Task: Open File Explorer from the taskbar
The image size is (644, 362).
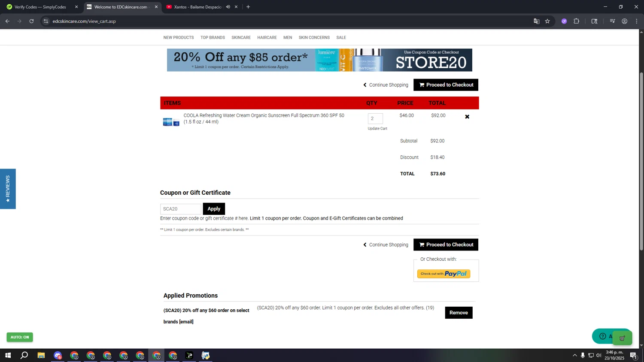Action: (x=41, y=355)
